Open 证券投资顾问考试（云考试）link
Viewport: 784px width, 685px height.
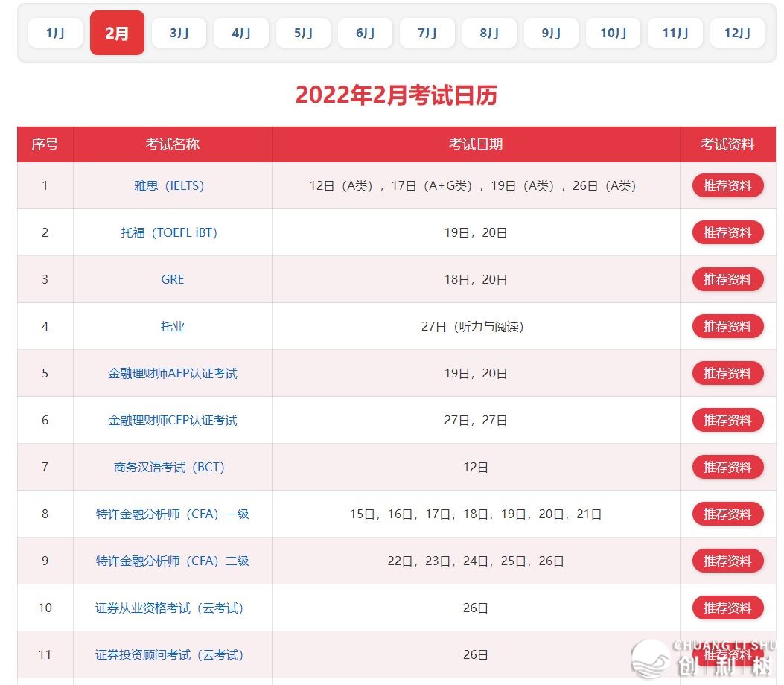[170, 655]
